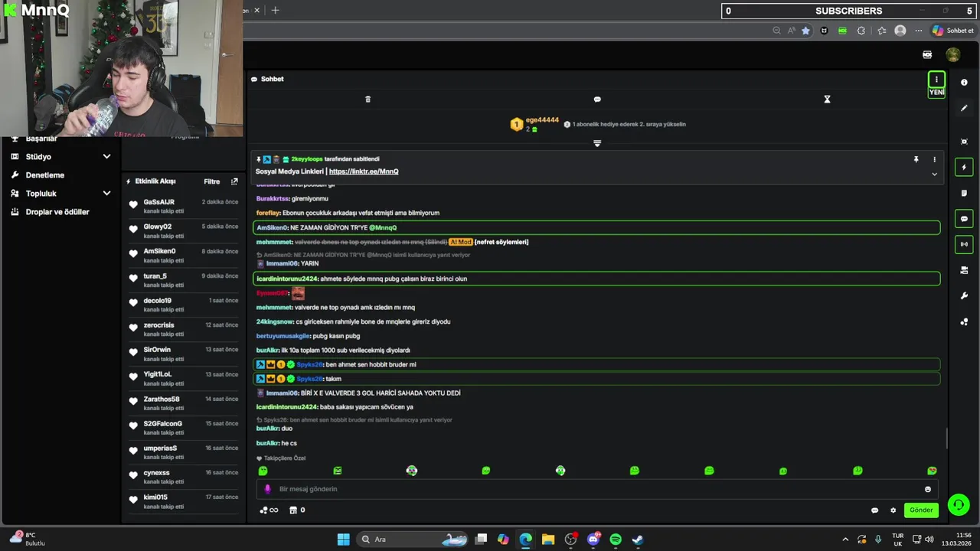Expand the Topluluk sidebar section
This screenshot has width=980, height=551.
61,194
